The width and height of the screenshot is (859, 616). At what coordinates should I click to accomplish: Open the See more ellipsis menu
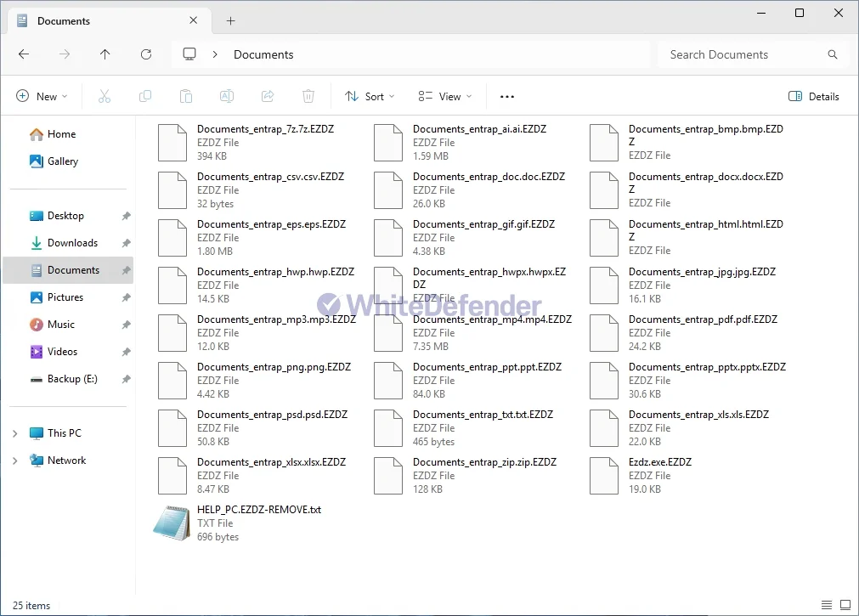(507, 97)
